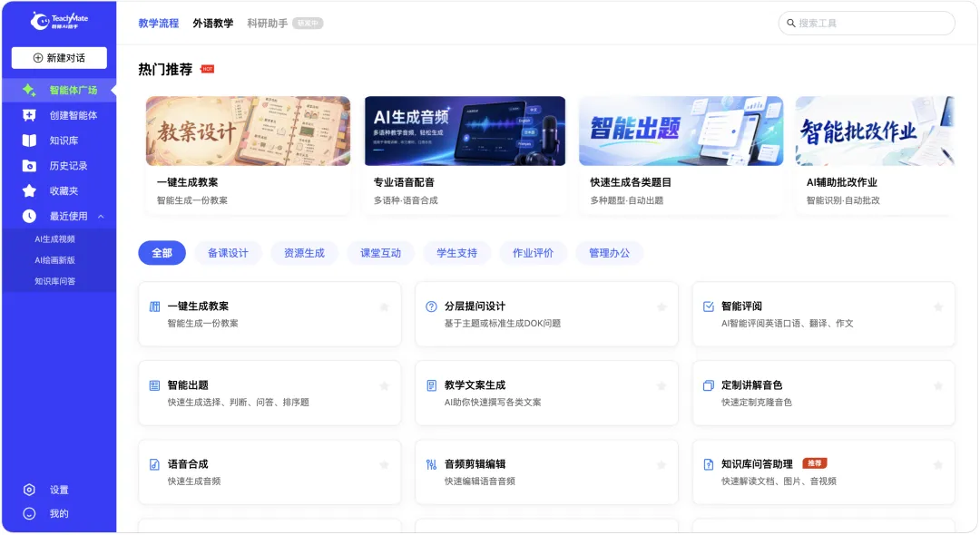Open 一键生成教案 title under banner
980x535 pixels.
pos(188,182)
